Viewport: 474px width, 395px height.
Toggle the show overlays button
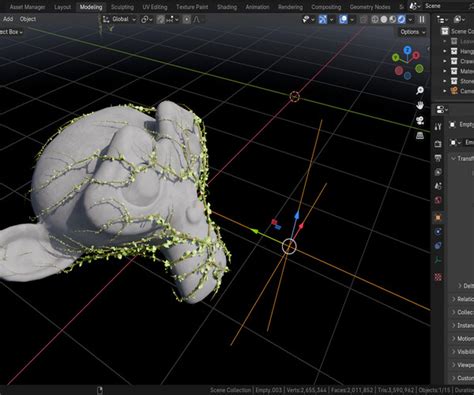pos(343,20)
